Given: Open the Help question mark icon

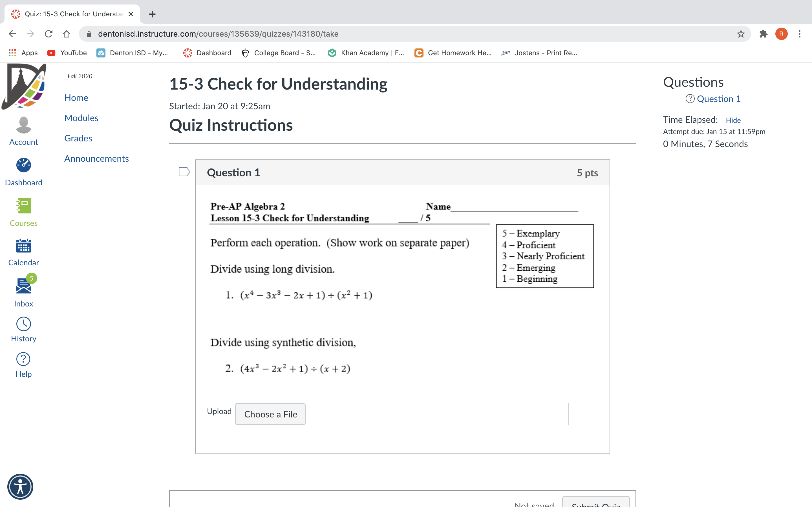Looking at the screenshot, I should [x=23, y=359].
